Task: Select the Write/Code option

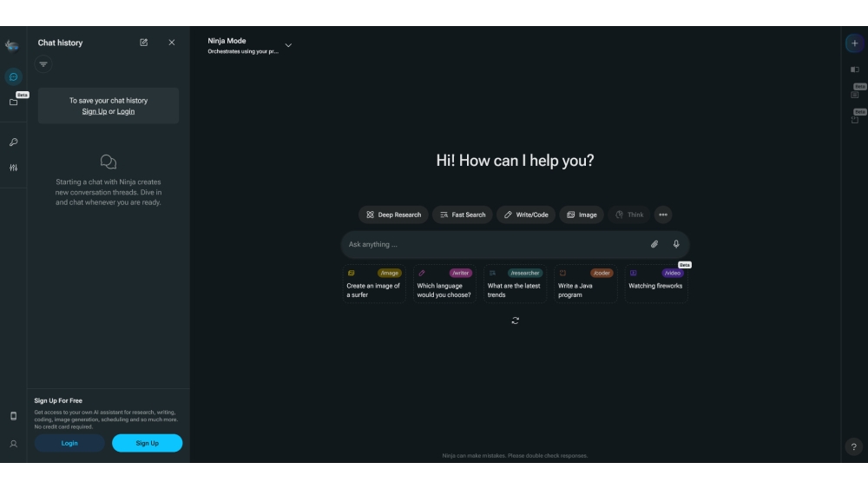Action: [526, 215]
